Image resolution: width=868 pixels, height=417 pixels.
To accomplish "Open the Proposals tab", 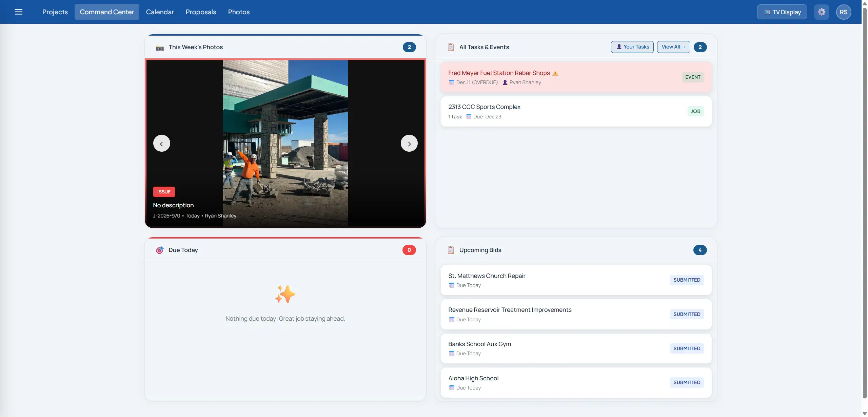I will tap(201, 12).
